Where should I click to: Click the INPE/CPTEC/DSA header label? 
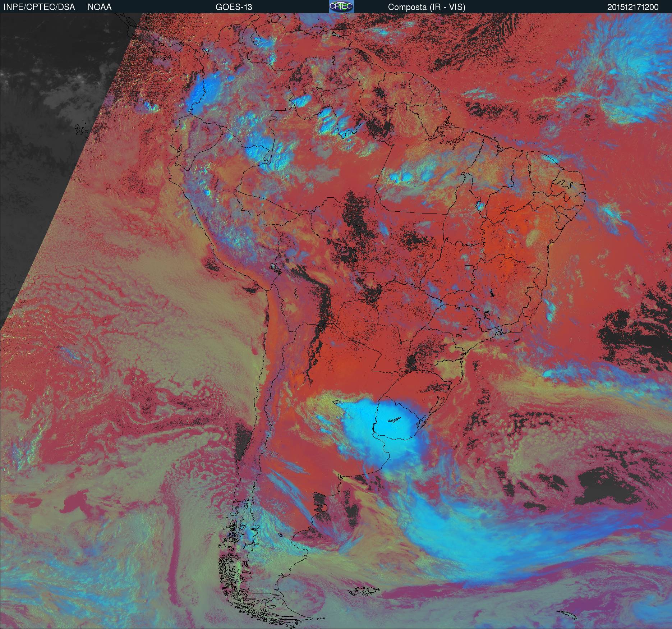[x=39, y=7]
